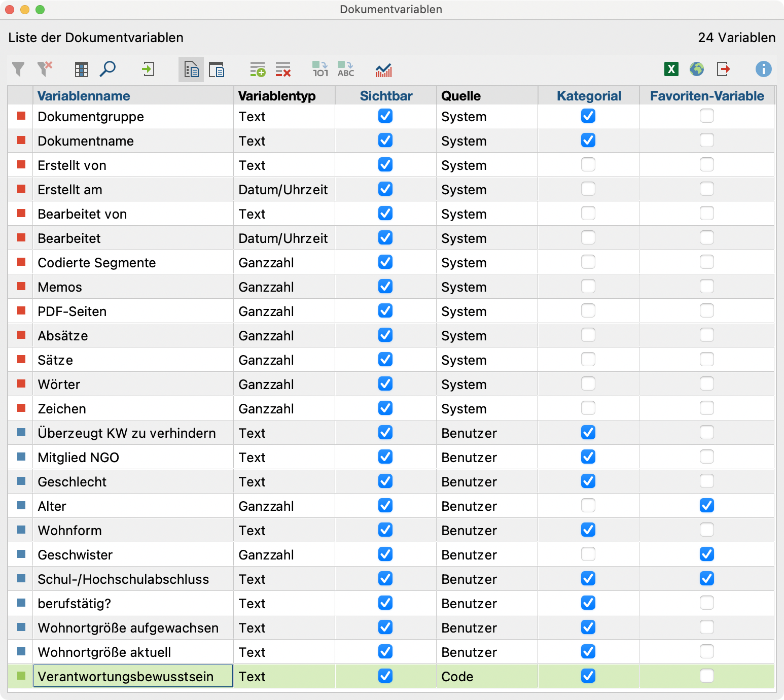Select the 'Codierte Segmente' variable name
This screenshot has height=700, width=784.
click(x=97, y=263)
